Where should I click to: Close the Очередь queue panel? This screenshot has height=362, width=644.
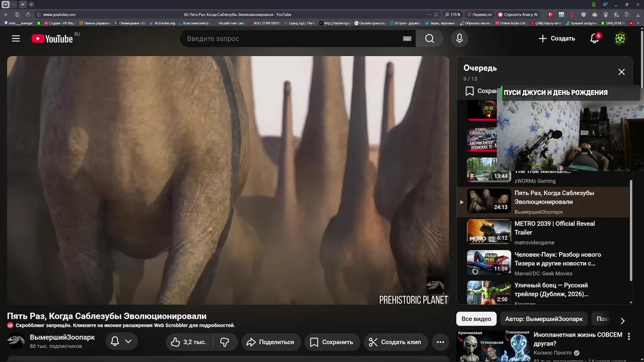click(x=621, y=72)
